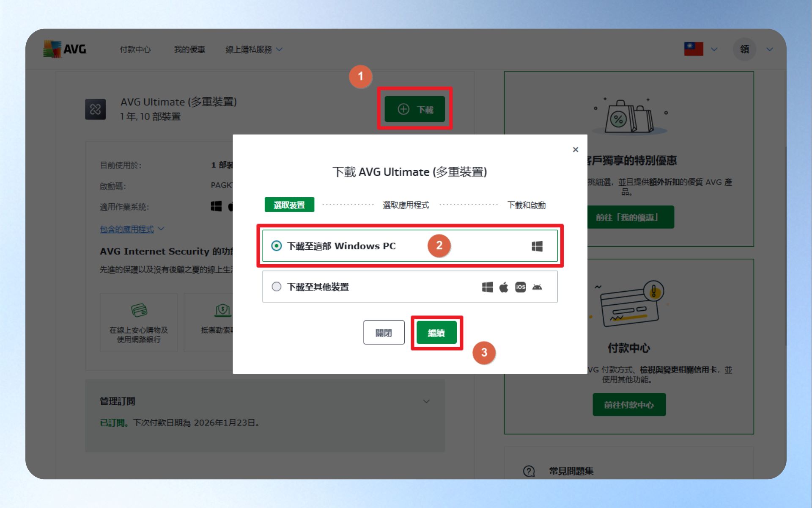
Task: Click the 1 年, 10 部裝置 subscription text
Action: [x=151, y=116]
